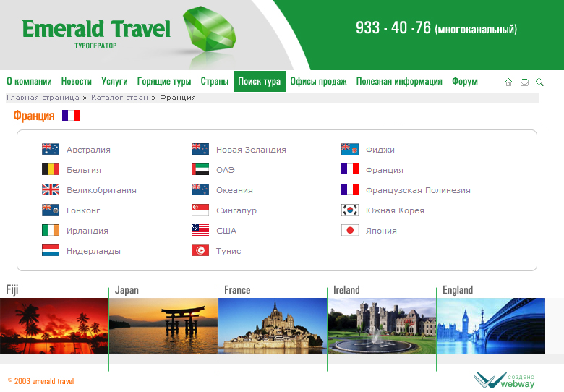Click the Ireland castle thumbnail
Viewport: 564px width, 392px height.
click(x=382, y=326)
